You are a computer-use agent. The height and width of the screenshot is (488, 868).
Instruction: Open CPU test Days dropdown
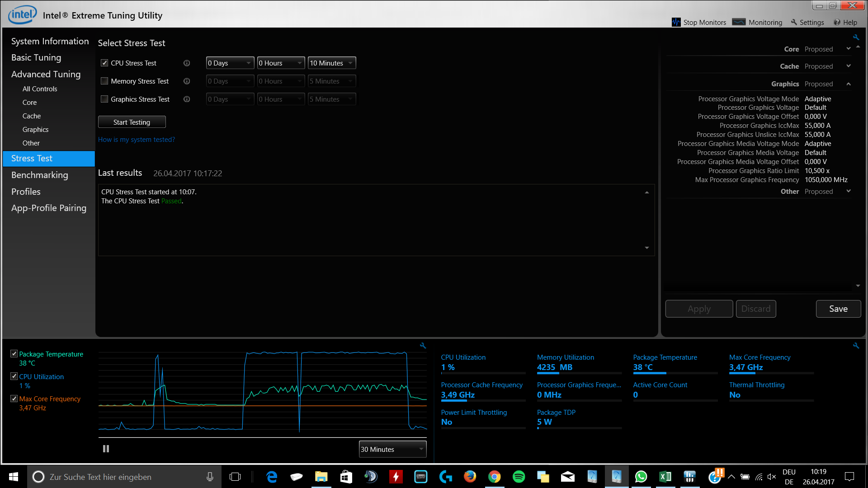point(230,63)
